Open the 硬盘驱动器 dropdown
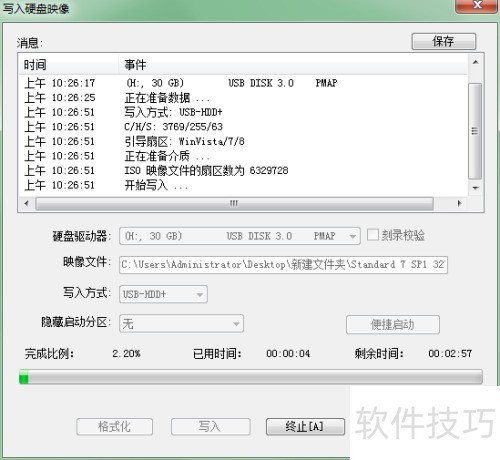This screenshot has width=500, height=460. [240, 236]
